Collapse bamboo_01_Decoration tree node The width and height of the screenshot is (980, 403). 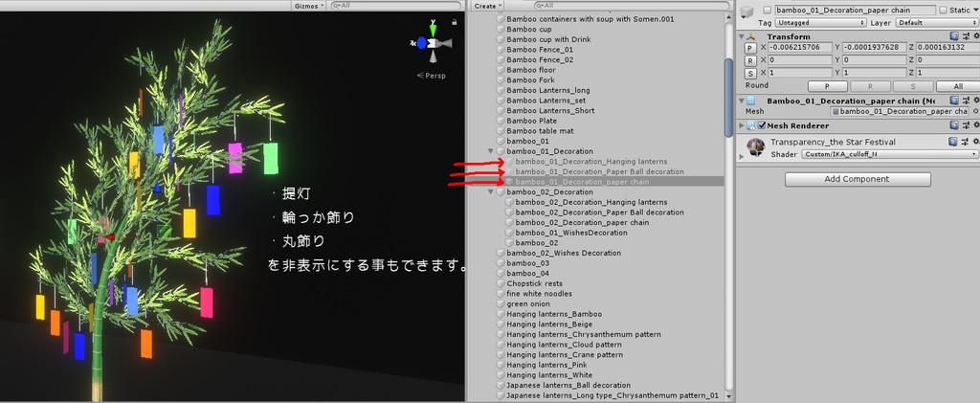(x=491, y=151)
